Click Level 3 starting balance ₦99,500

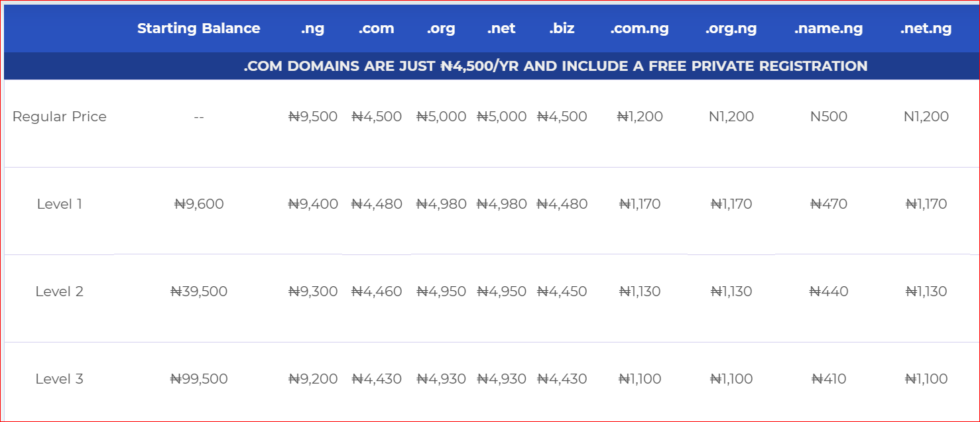[x=199, y=379]
